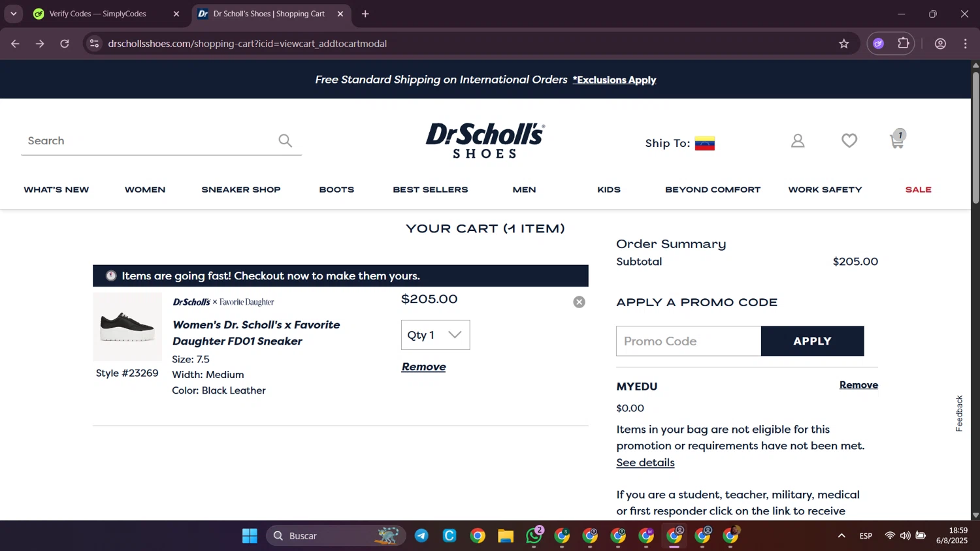Image resolution: width=980 pixels, height=551 pixels.
Task: Open the account profile icon
Action: (798, 140)
